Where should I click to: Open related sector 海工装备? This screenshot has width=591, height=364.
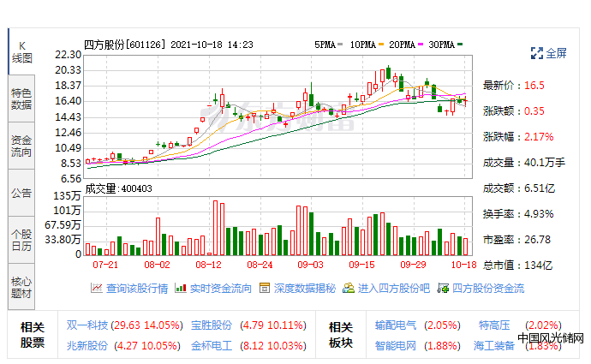pos(494,345)
